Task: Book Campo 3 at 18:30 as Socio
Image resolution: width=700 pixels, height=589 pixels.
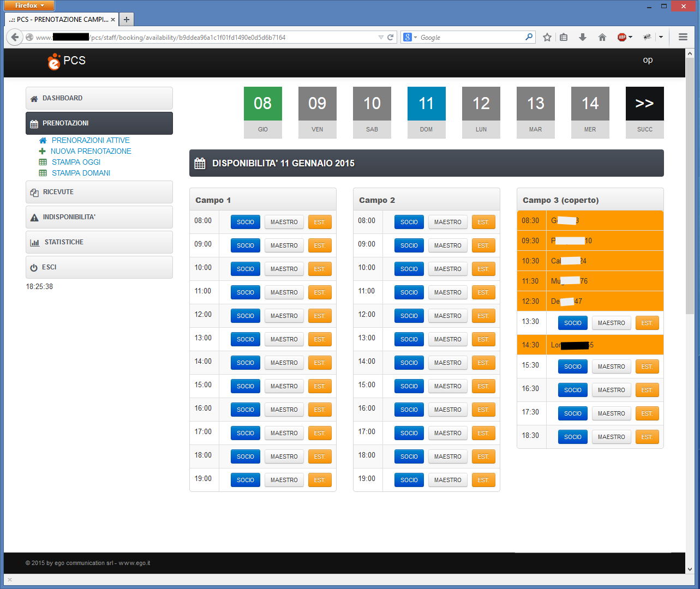Action: coord(573,437)
